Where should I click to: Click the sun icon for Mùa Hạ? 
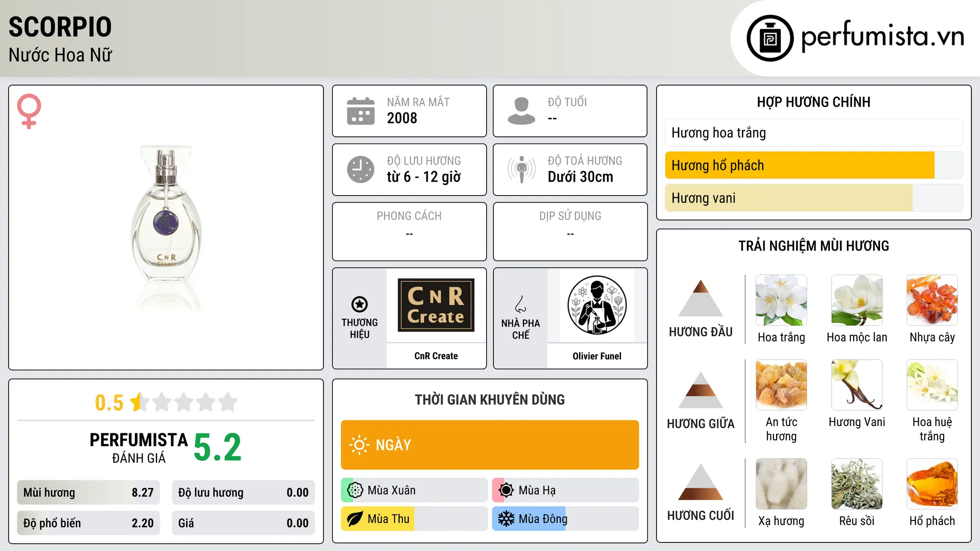[x=506, y=490]
